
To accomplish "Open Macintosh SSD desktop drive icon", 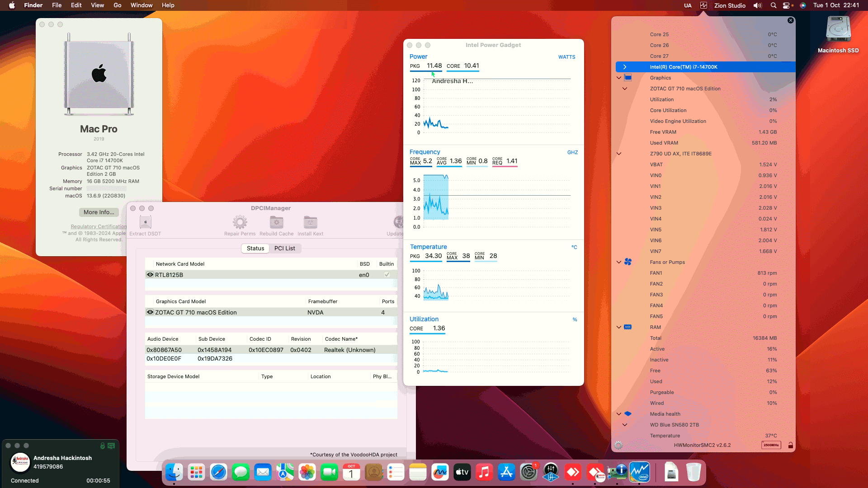I will coord(838,30).
